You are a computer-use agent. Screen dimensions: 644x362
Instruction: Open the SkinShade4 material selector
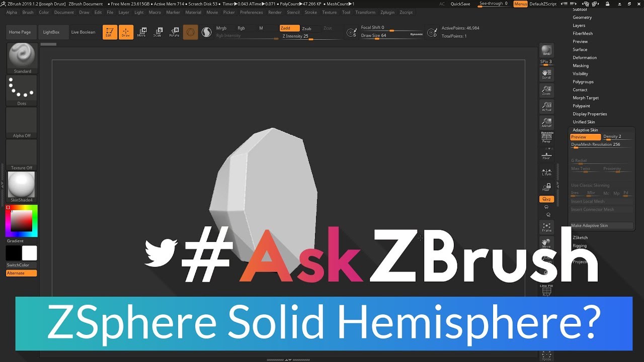coord(22,187)
